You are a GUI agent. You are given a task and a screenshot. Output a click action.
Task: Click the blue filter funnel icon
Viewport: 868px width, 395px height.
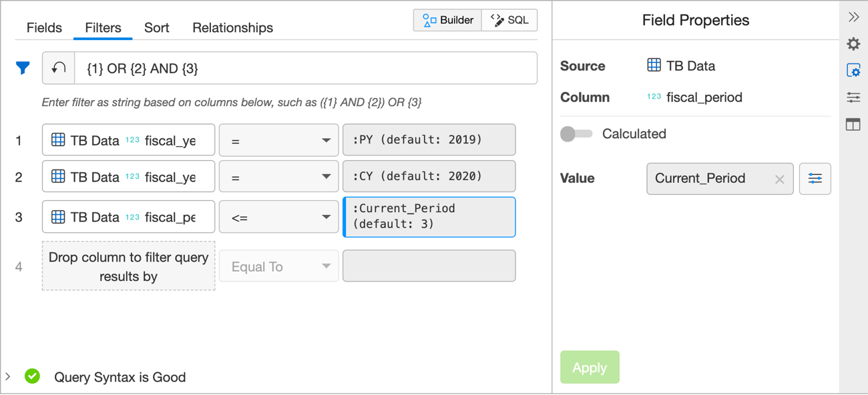point(23,68)
